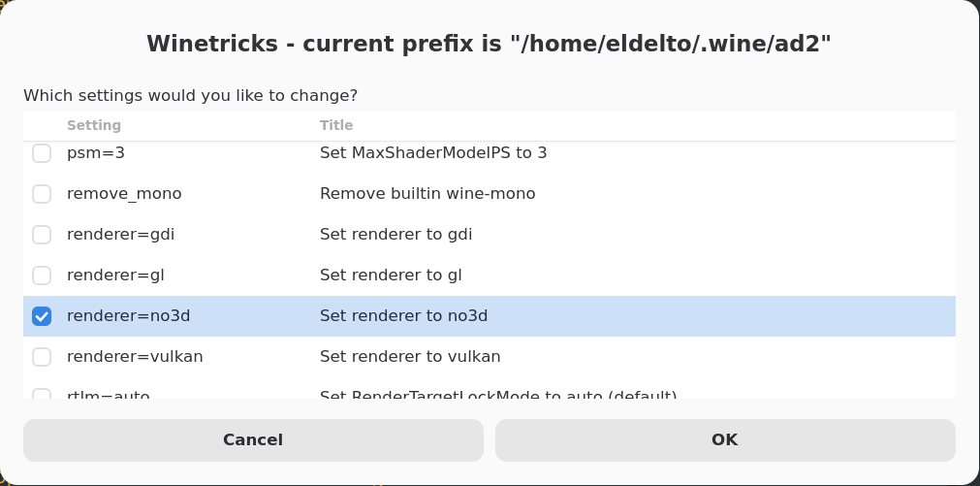Screen dimensions: 980x486
Task: Toggle the renderer=gl checkbox
Action: tap(42, 275)
